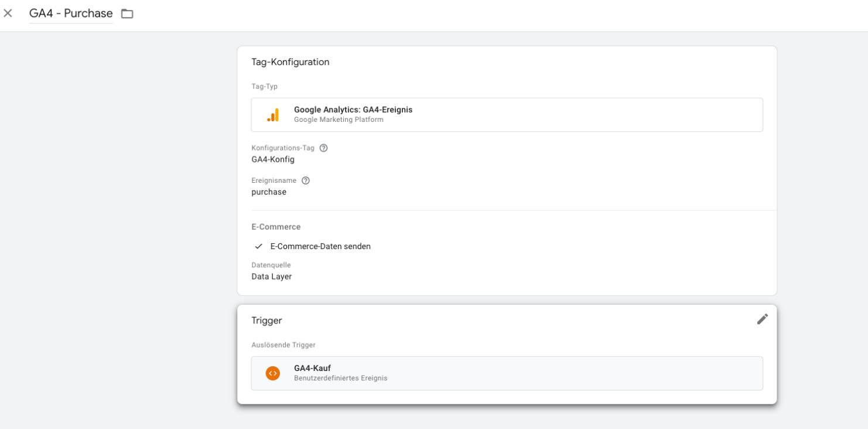Open help icon beside Konfigurations-Tag
The height and width of the screenshot is (429, 868).
324,148
